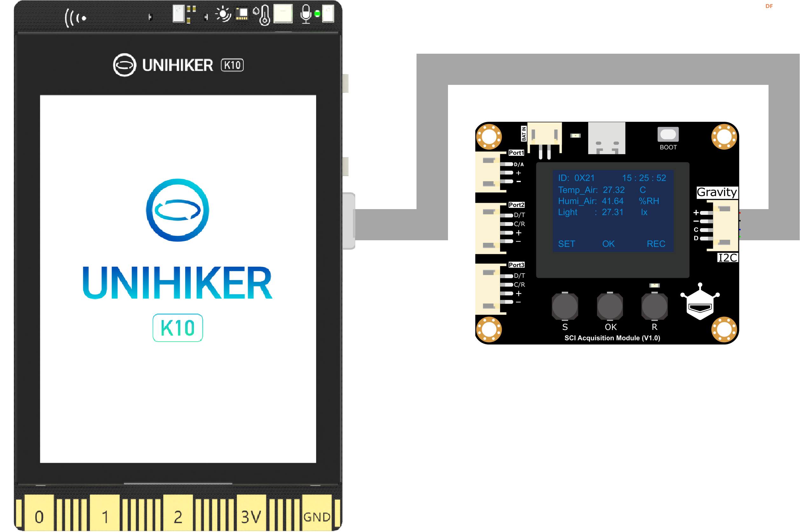
Task: Click the wireless signal icon on the K10
Action: [x=75, y=18]
